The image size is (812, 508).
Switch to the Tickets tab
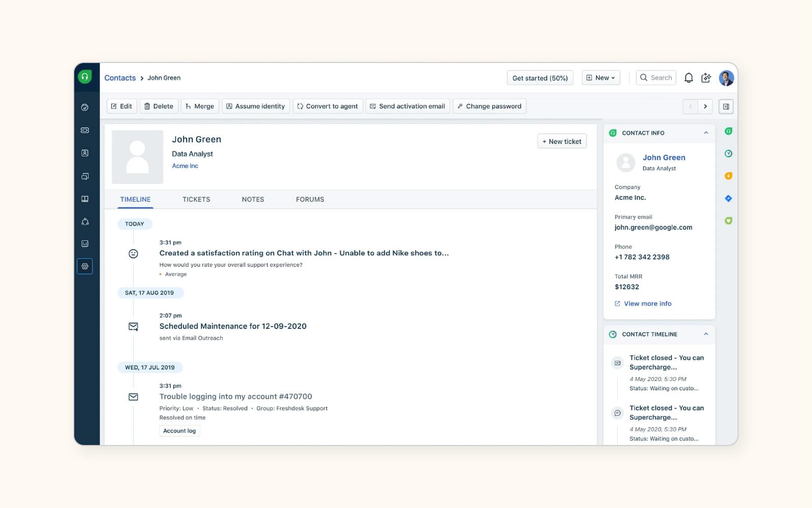tap(196, 199)
